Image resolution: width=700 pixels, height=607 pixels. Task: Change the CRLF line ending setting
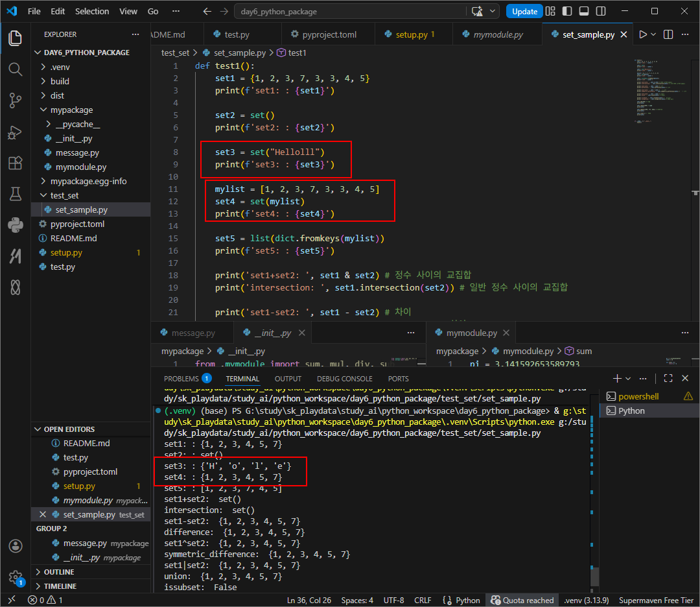tap(423, 600)
